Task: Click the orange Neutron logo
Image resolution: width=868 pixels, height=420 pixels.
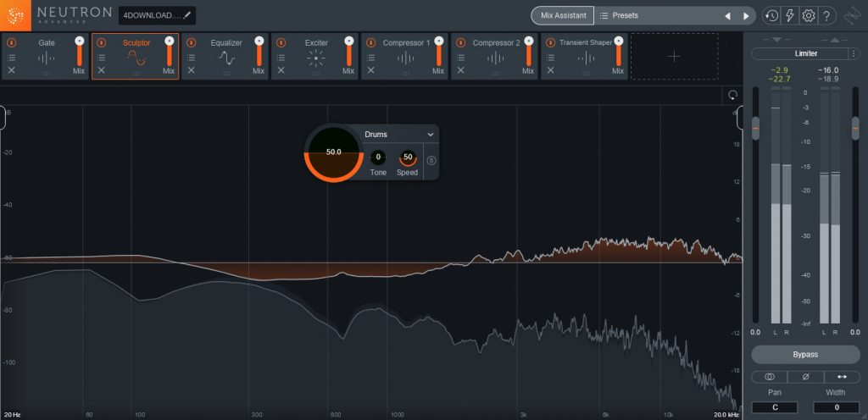Action: tap(15, 15)
